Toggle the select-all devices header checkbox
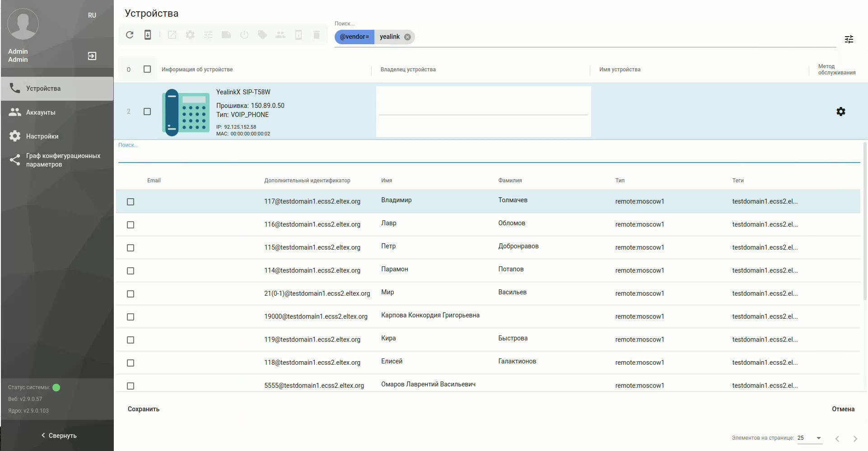 point(147,69)
